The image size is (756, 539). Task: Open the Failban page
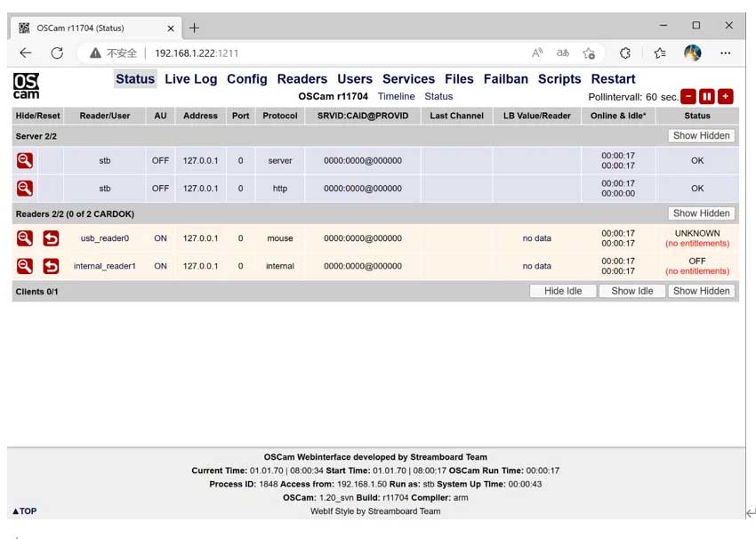(x=506, y=79)
